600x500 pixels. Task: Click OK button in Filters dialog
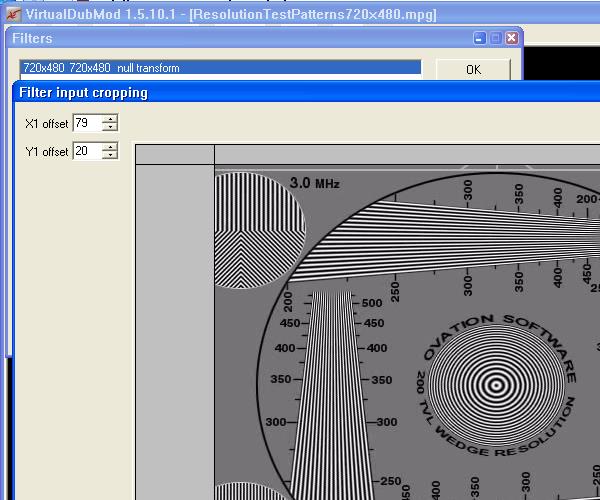(473, 69)
